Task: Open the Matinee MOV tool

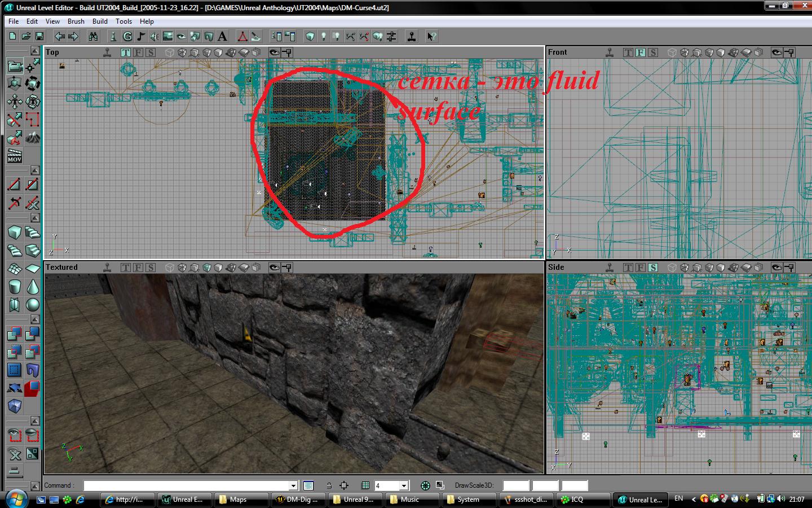Action: 15,156
